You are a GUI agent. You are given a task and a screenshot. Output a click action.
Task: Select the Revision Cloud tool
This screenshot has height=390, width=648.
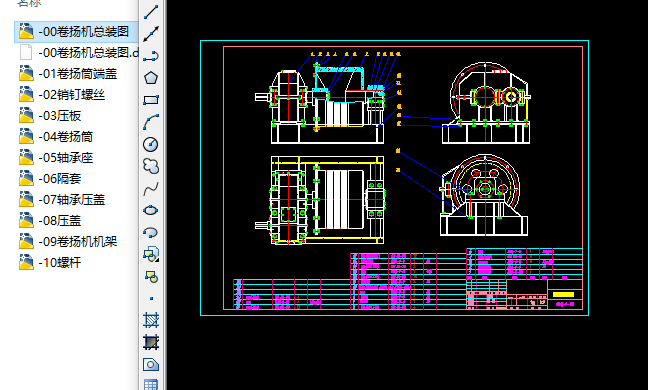tap(151, 166)
